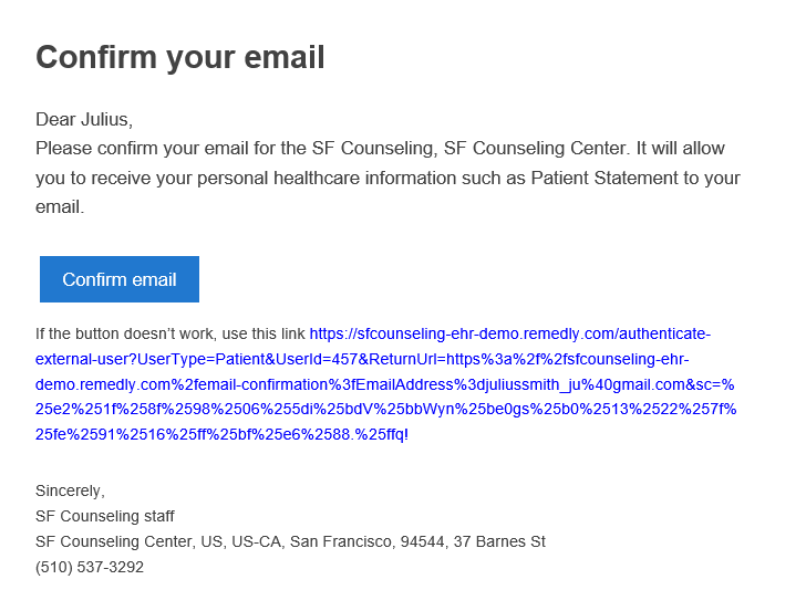Click the SF Counseling staff signature

pyautogui.click(x=105, y=516)
